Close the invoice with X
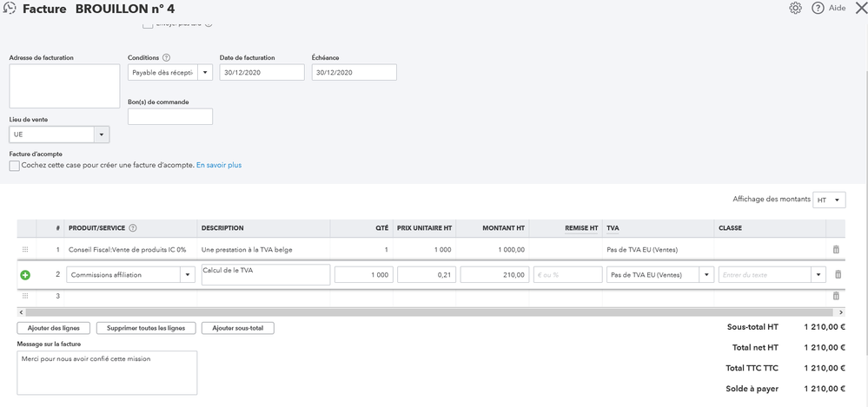The image size is (868, 407). click(861, 8)
